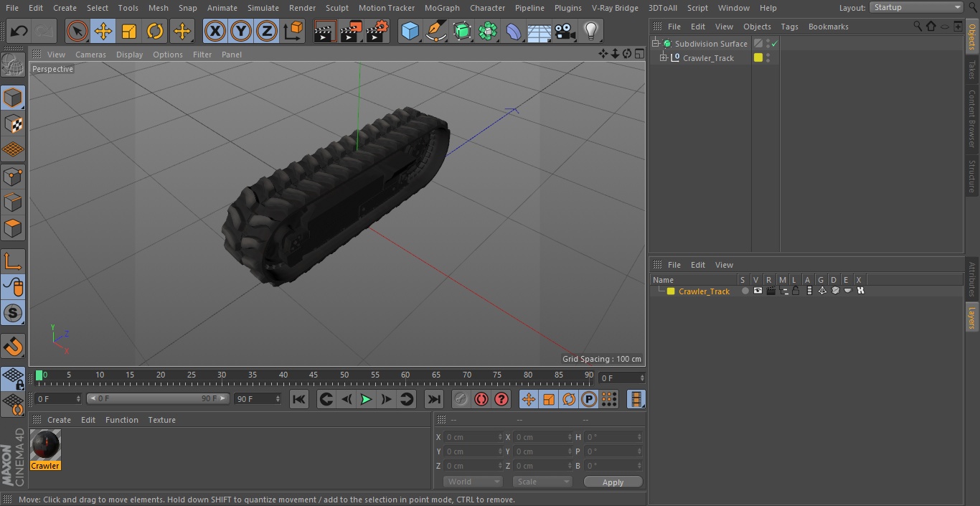Open Edit Render Settings gear clapperboard
This screenshot has height=506, width=980.
click(x=377, y=31)
